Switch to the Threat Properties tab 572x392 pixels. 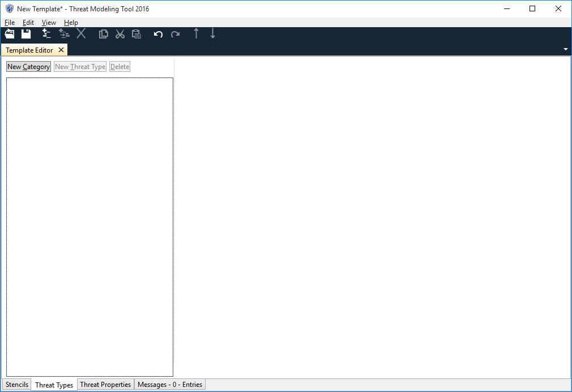click(105, 385)
